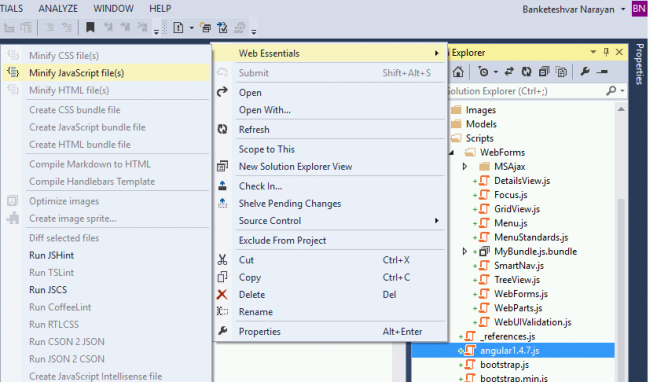Choose Properties Alt+Enter in context menu
The height and width of the screenshot is (382, 650).
(330, 331)
